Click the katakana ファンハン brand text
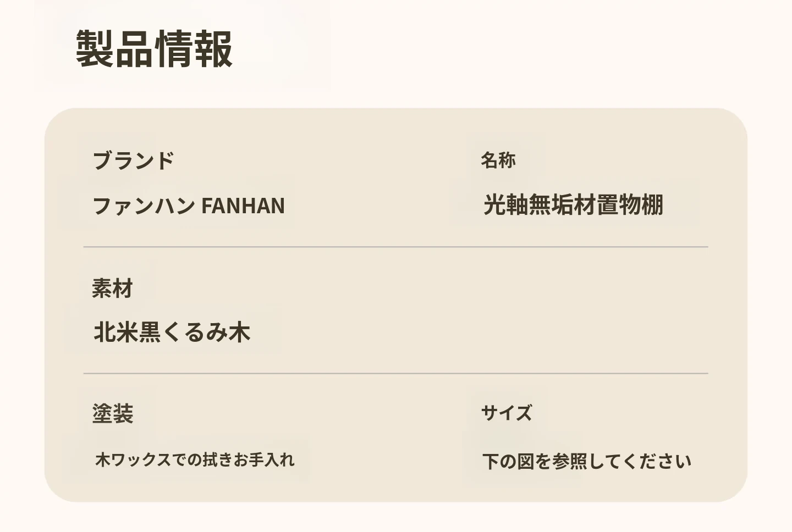792x532 pixels. point(144,206)
